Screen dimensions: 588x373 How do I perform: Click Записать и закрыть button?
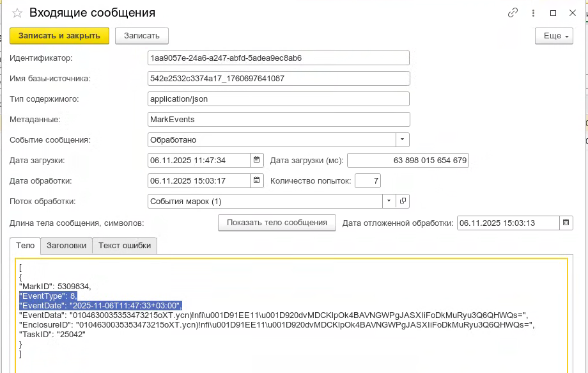coord(59,36)
